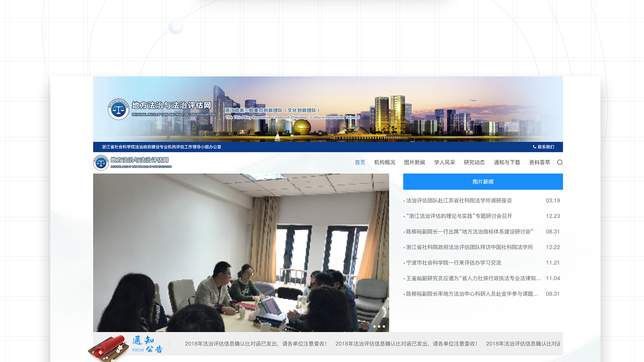Open the 机构概况 menu item
The image size is (644, 362).
click(x=384, y=162)
